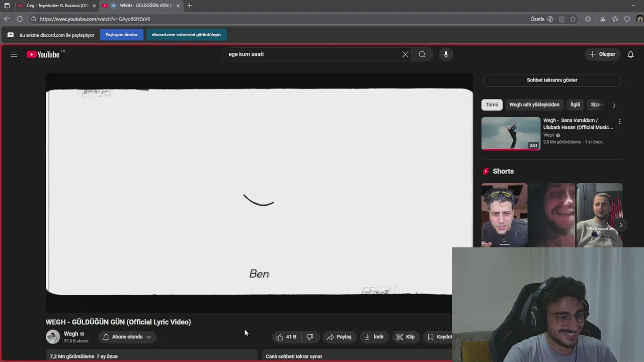The height and width of the screenshot is (362, 644).
Task: Open a new browser tab
Action: click(x=190, y=6)
